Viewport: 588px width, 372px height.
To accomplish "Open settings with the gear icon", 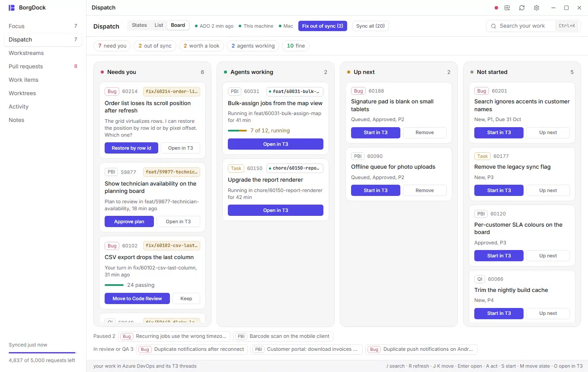I will (x=537, y=8).
